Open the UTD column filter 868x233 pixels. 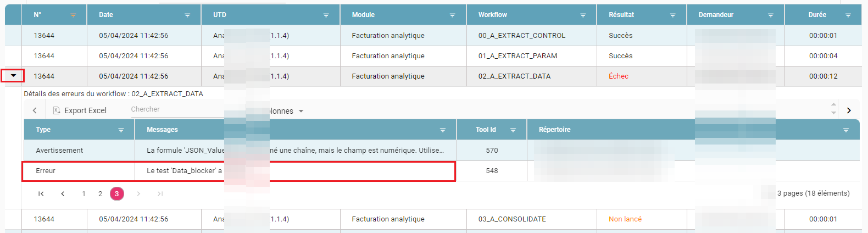[x=326, y=15]
